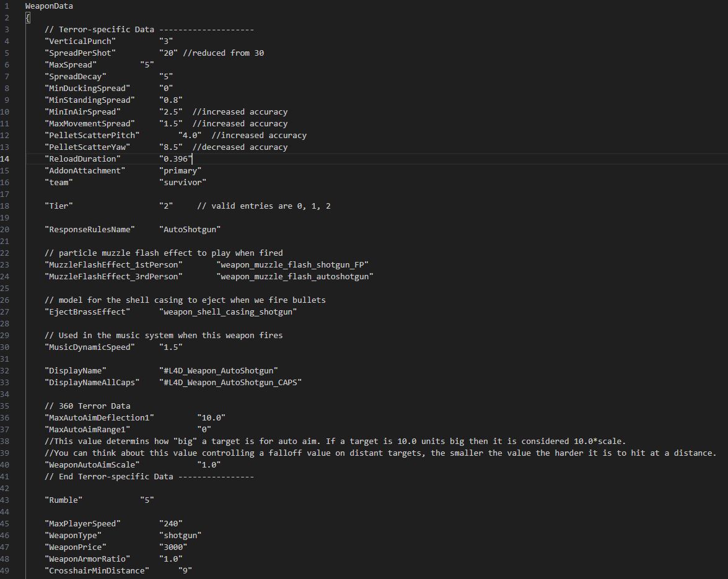Click the "//reduced from 30" comment

pyautogui.click(x=223, y=53)
